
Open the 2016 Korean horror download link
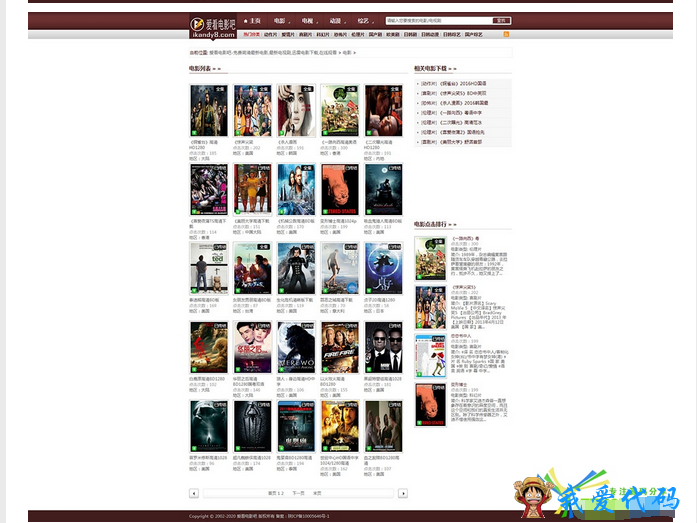[454, 103]
